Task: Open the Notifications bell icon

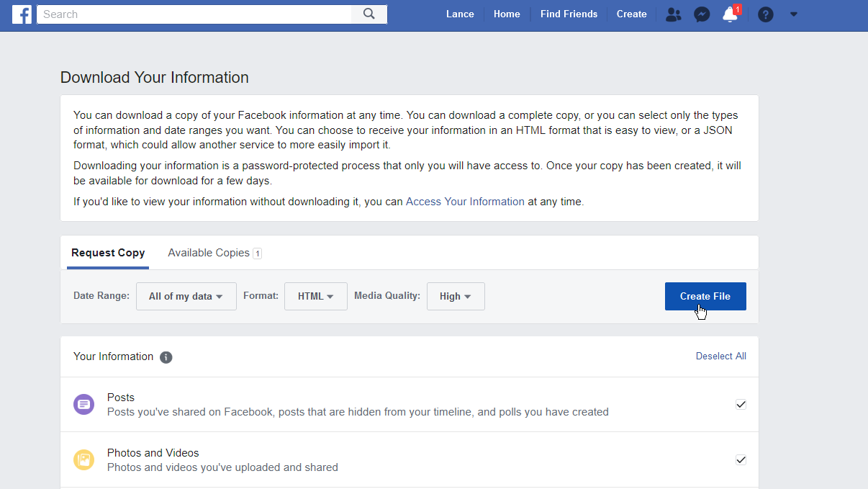Action: pyautogui.click(x=730, y=14)
